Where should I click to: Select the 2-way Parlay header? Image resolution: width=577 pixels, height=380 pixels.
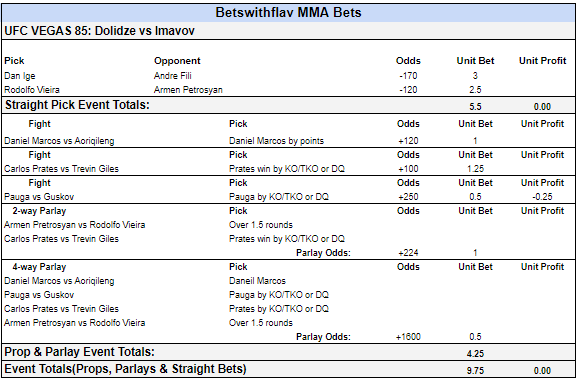[x=39, y=211]
